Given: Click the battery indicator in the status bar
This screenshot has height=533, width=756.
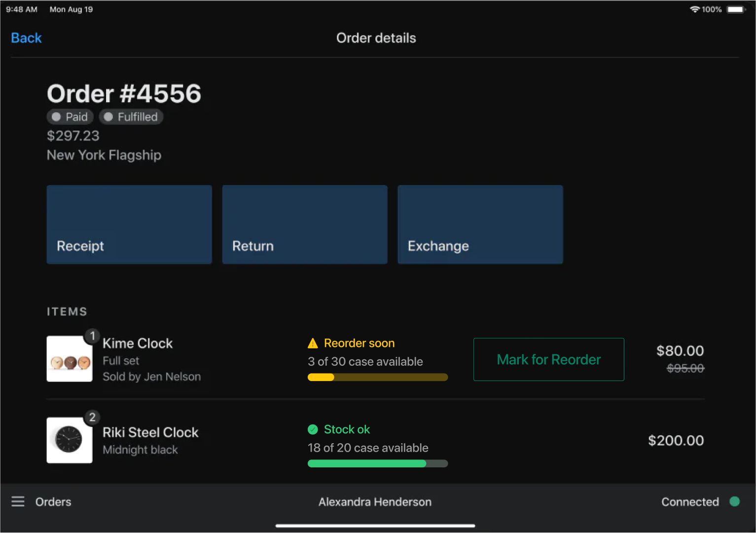Looking at the screenshot, I should 736,8.
